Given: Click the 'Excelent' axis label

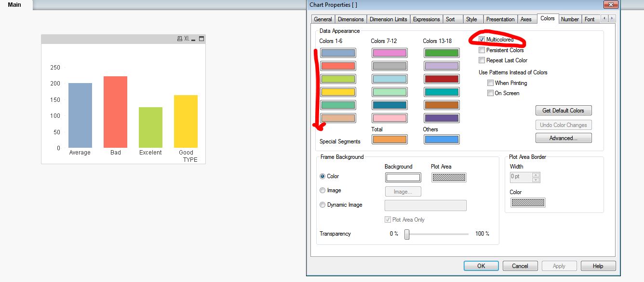Looking at the screenshot, I should tap(150, 153).
